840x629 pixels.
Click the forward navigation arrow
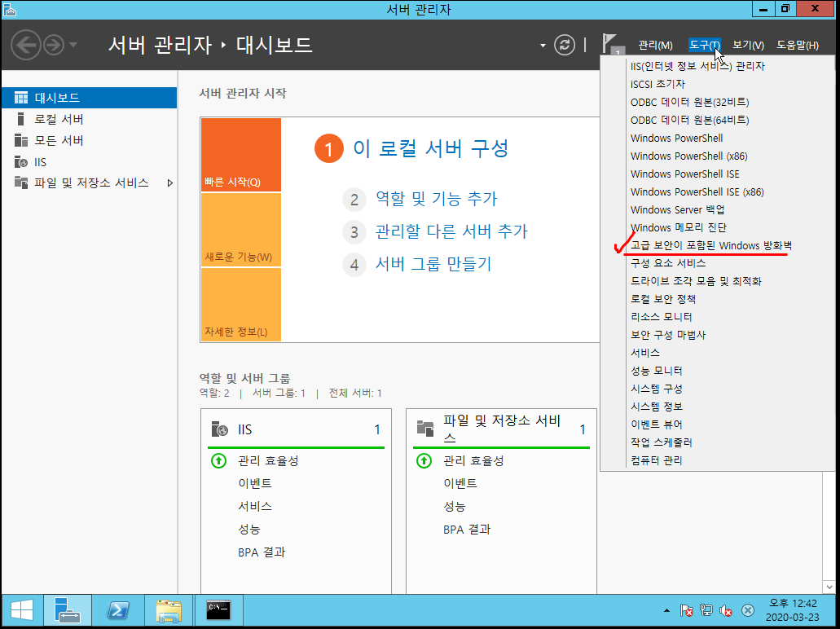[x=54, y=45]
